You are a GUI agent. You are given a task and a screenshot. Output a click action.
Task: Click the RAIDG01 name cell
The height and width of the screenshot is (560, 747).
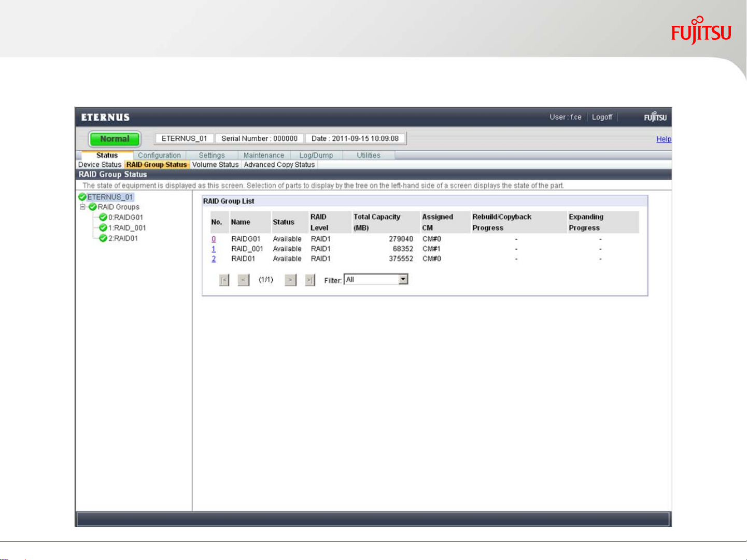point(246,239)
